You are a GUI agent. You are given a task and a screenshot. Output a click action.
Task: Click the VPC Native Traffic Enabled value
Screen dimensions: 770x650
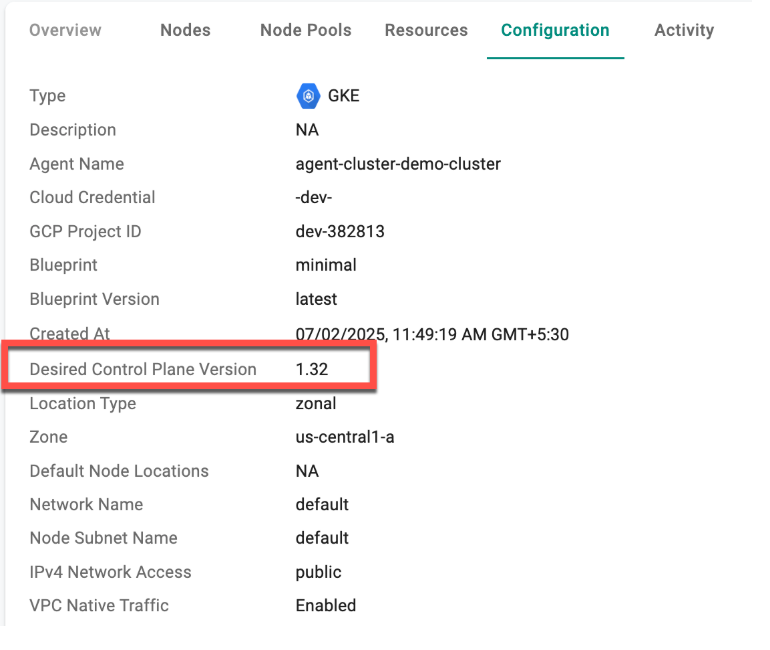pyautogui.click(x=326, y=605)
